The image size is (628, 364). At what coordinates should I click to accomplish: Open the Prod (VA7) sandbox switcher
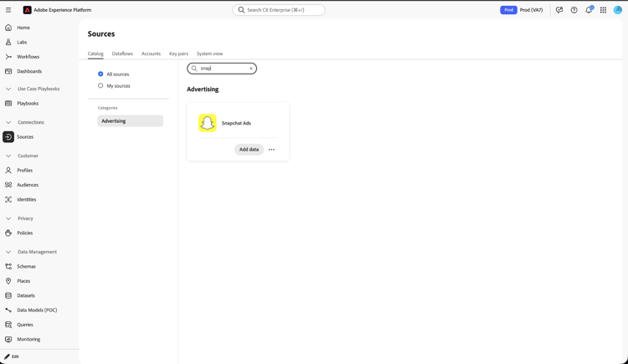click(531, 10)
